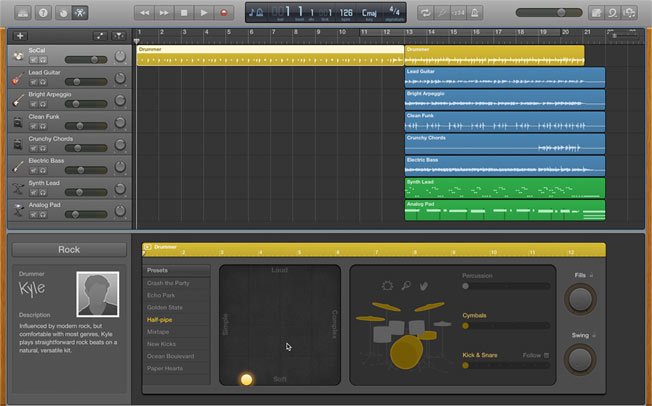Toggle the Editors scissors button
This screenshot has width=652, height=406.
point(79,13)
